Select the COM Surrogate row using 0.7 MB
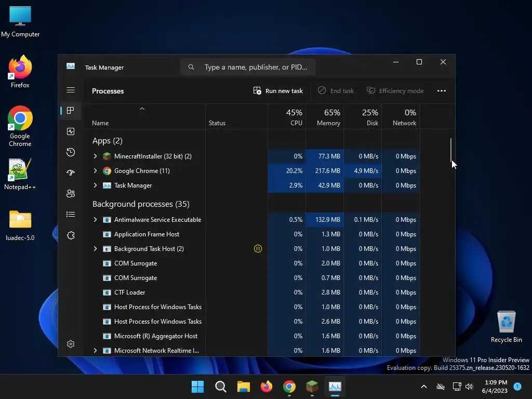 click(x=251, y=278)
